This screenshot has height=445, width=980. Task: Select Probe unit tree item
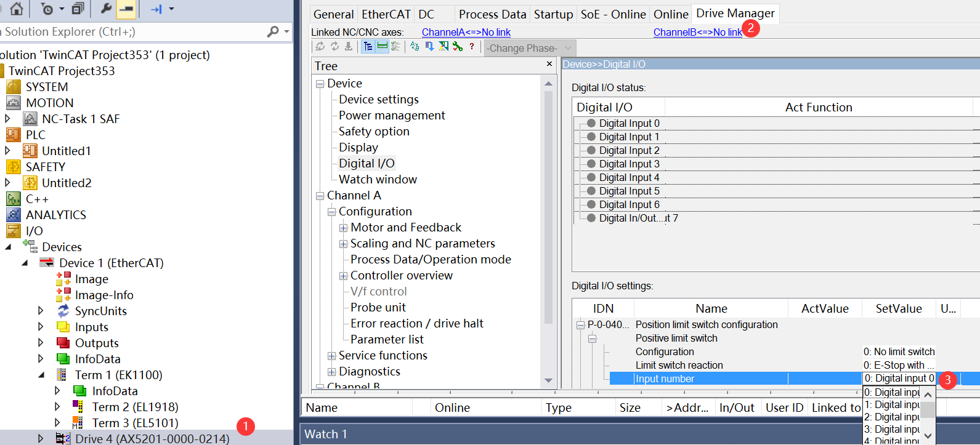(378, 307)
